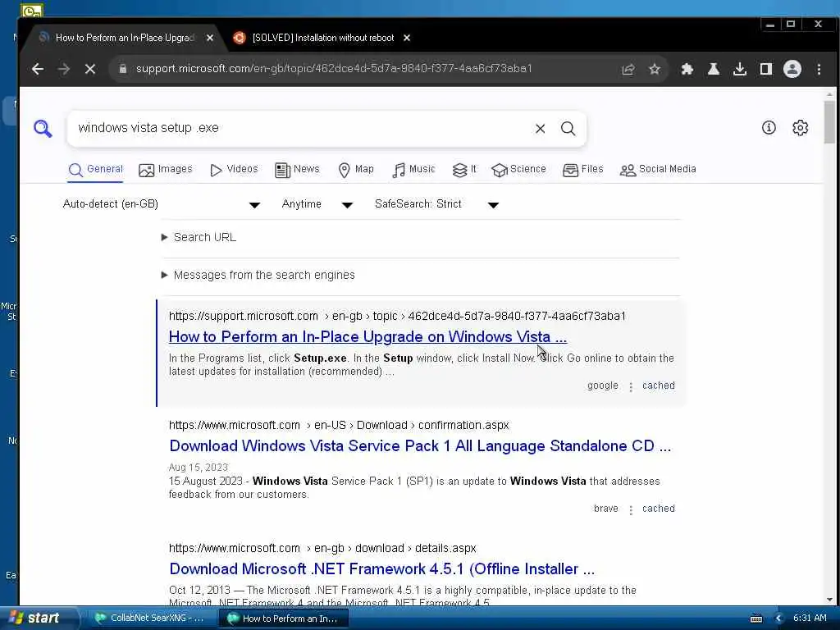
Task: Open 'Download Windows Vista Service Pack 1' result
Action: pos(420,445)
